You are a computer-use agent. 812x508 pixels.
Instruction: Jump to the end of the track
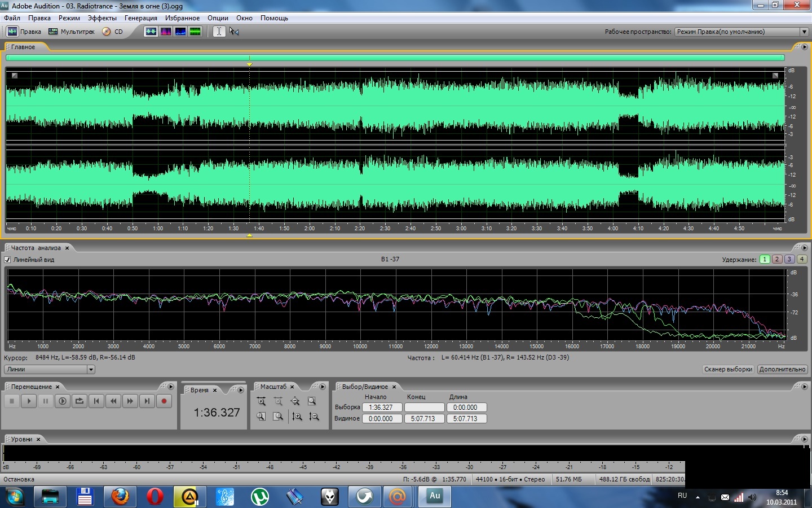coord(147,401)
